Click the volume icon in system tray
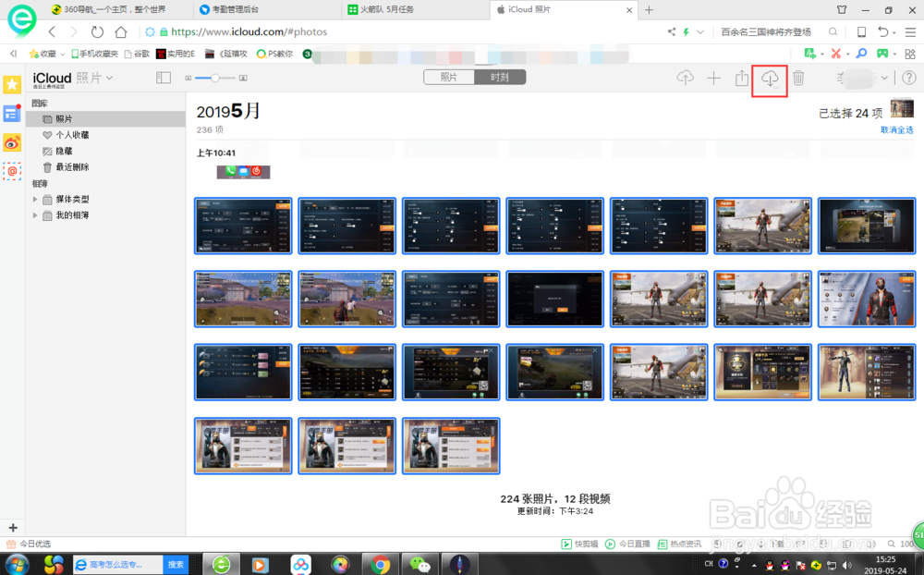 (847, 566)
